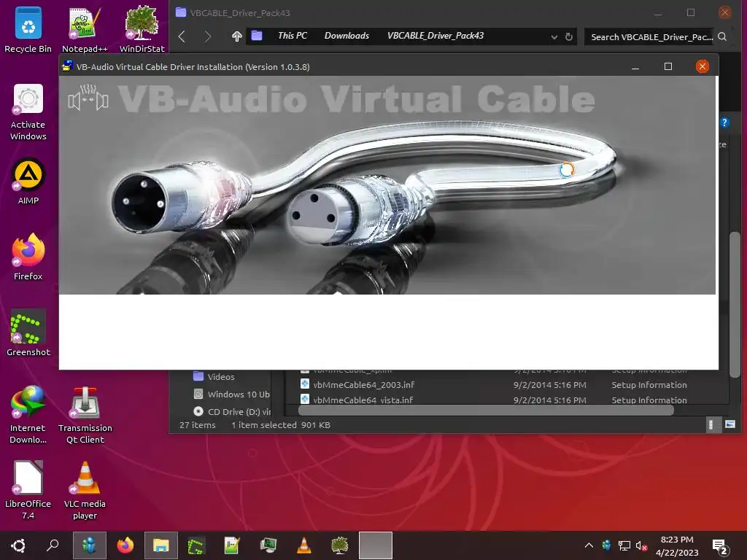Open the Recycle Bin desktop icon
This screenshot has width=747, height=560.
[28, 29]
